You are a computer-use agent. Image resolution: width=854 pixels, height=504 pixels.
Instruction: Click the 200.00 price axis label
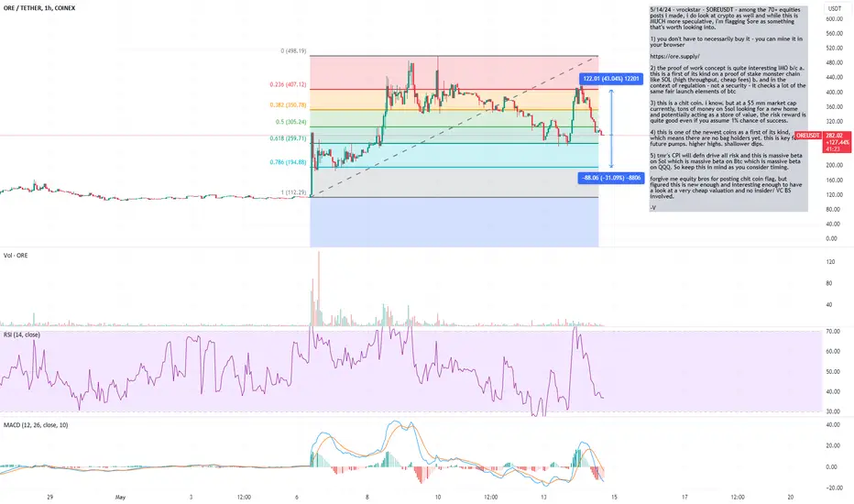pos(835,166)
